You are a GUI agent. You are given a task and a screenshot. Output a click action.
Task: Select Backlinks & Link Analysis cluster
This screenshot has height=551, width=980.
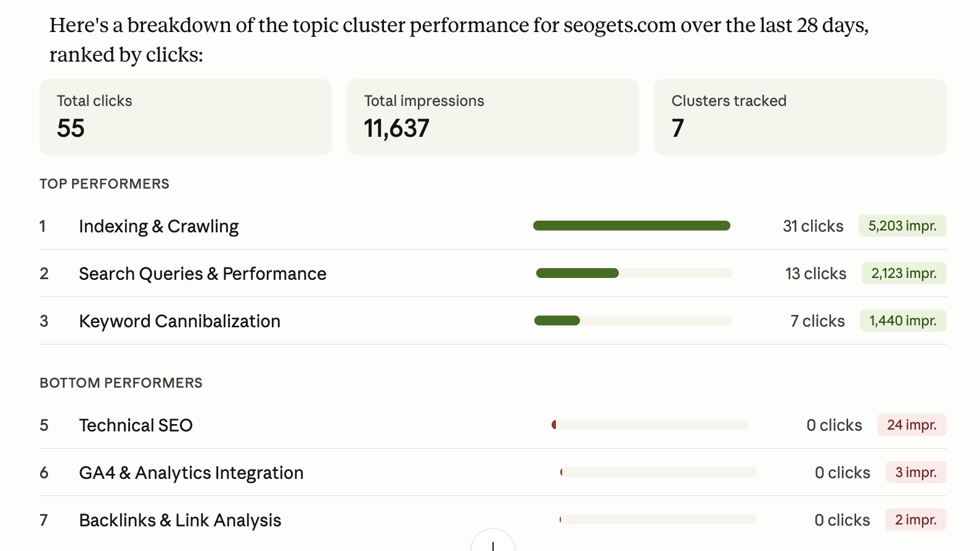[180, 520]
